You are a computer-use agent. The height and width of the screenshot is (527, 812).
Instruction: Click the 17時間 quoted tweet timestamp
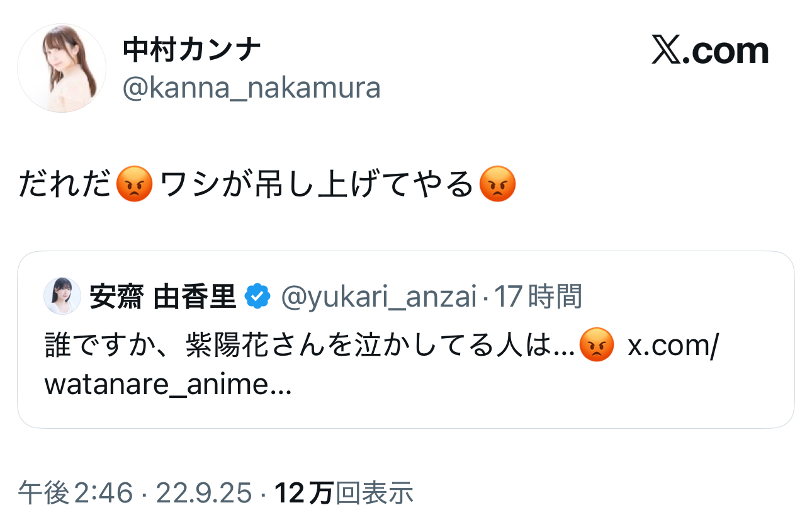pyautogui.click(x=538, y=296)
